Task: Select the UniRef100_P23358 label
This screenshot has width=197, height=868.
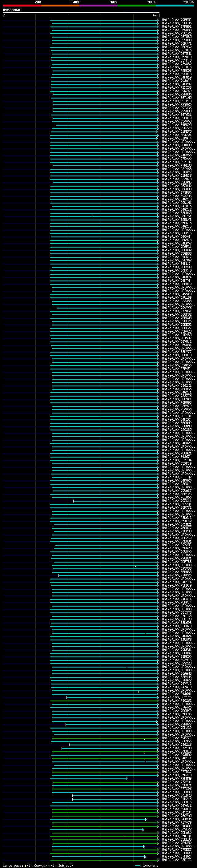Action: pos(177,301)
